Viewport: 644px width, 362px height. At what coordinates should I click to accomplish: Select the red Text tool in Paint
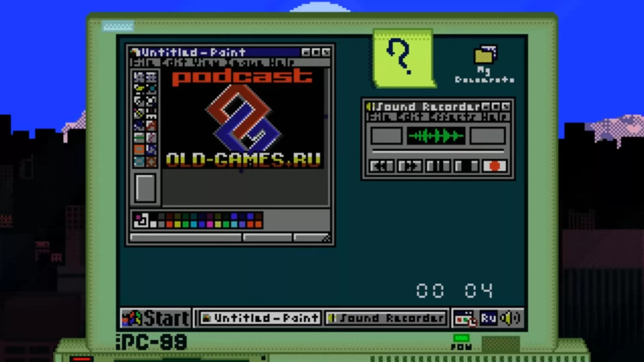151,125
